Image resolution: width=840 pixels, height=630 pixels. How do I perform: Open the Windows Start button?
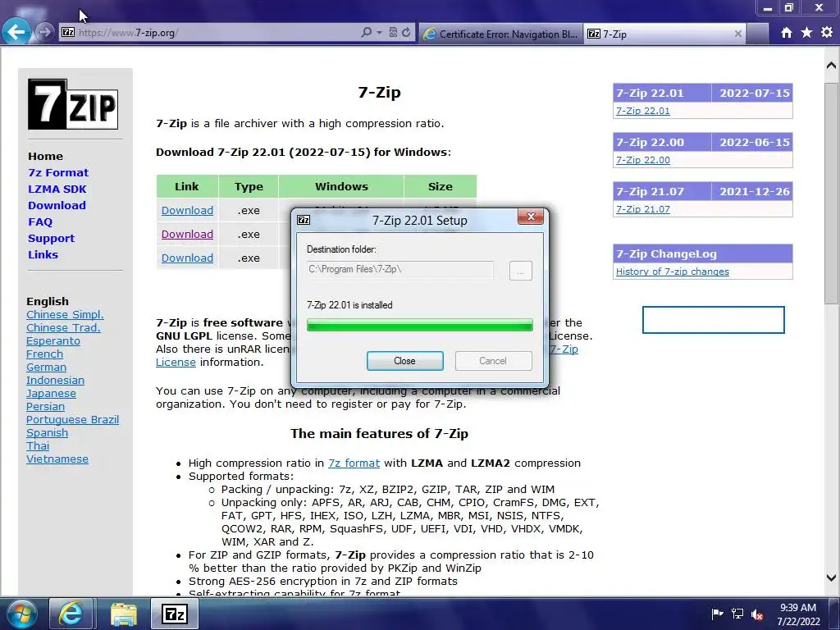[x=22, y=614]
